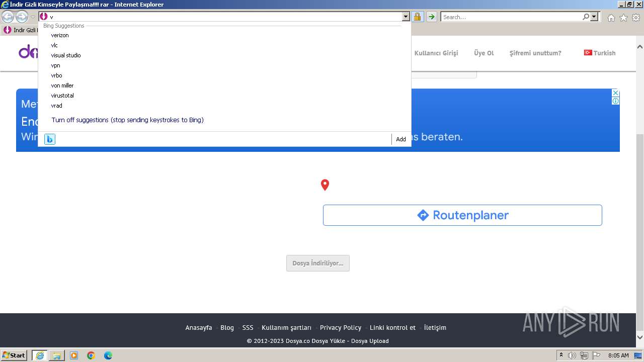
Task: Open the Anasayfa footer link
Action: coord(199,327)
